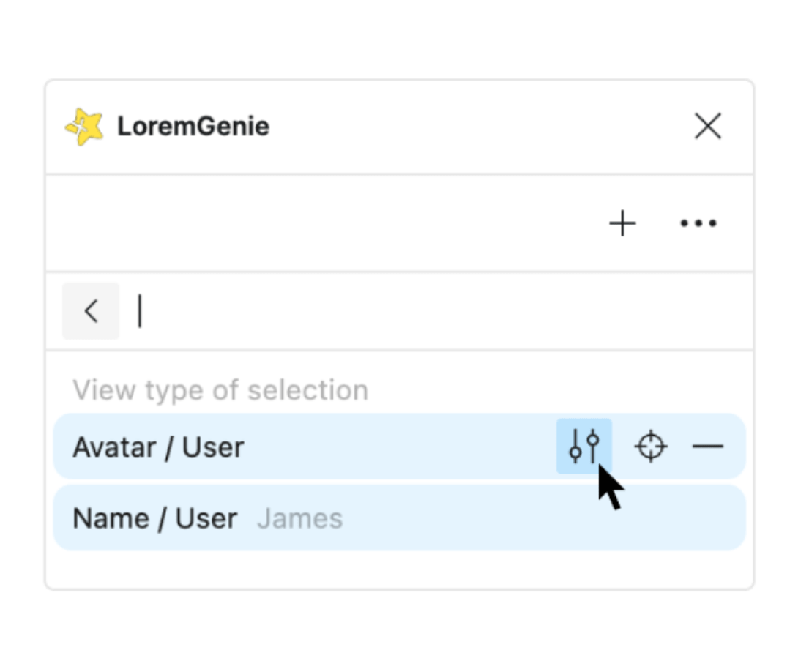The image size is (798, 672).
Task: Locate Avatar / User with the crosshair target icon
Action: 651,447
